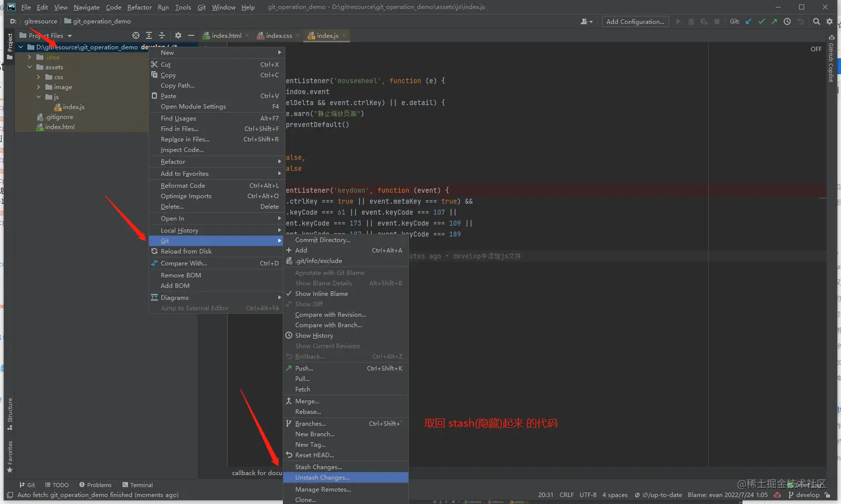841x504 pixels.
Task: Click the green Git commit checkmark icon
Action: tap(761, 22)
